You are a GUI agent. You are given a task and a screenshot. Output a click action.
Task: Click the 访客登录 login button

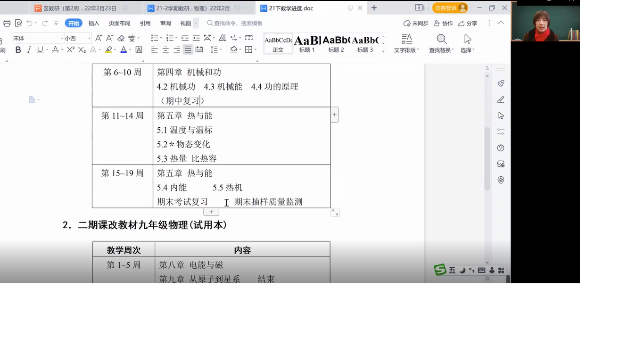point(450,8)
